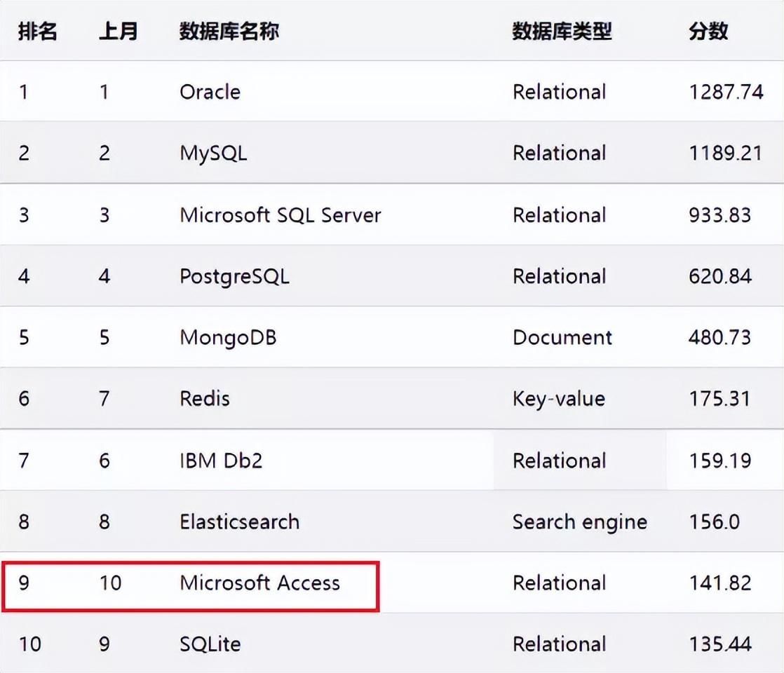The width and height of the screenshot is (784, 673).
Task: Click the score 141.82 for Access
Action: [720, 583]
